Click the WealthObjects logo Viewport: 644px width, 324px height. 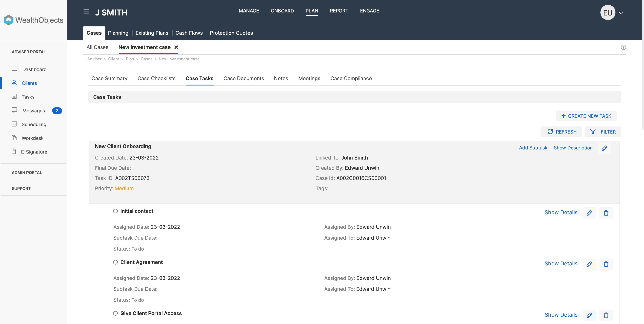click(34, 20)
